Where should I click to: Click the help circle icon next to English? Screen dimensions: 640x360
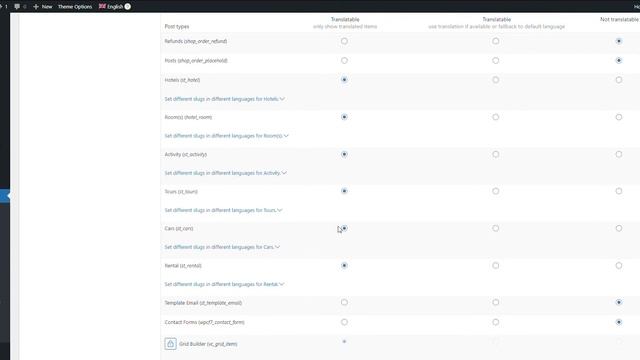127,7
